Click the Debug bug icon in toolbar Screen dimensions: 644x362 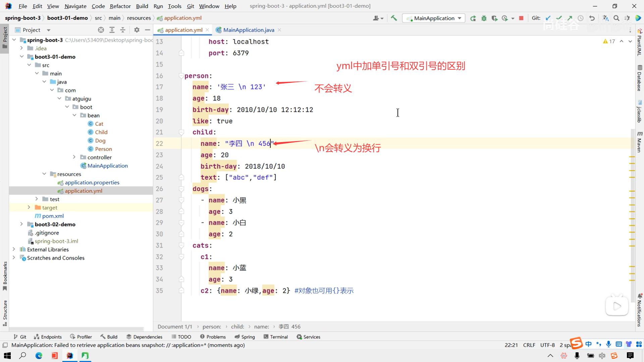(484, 18)
